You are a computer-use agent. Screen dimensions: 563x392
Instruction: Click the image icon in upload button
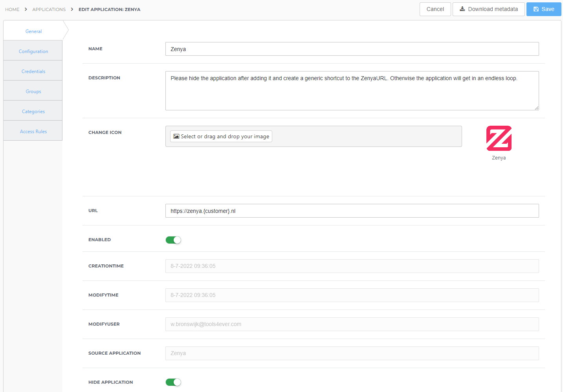(176, 136)
